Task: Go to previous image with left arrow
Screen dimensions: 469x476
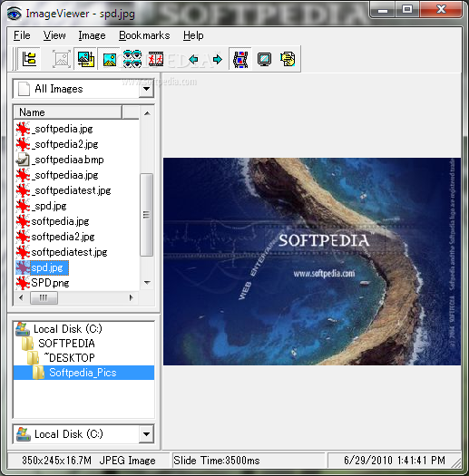Action: click(193, 59)
